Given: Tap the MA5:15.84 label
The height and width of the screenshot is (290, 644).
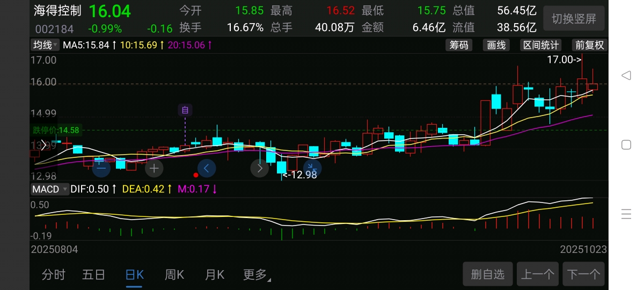Looking at the screenshot, I should [86, 45].
